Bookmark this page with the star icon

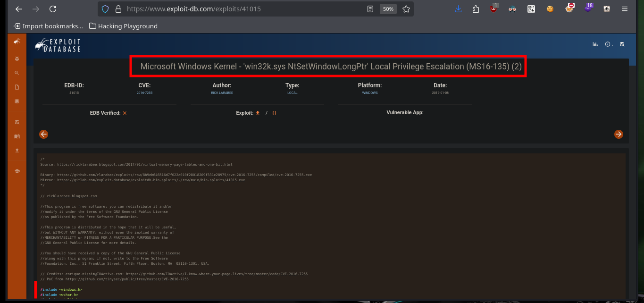click(x=406, y=9)
